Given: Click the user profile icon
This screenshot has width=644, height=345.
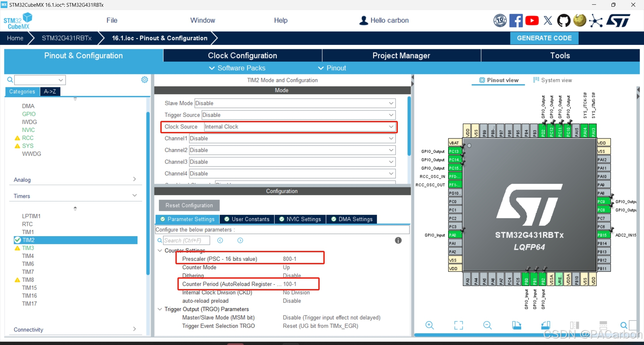Looking at the screenshot, I should click(x=363, y=20).
